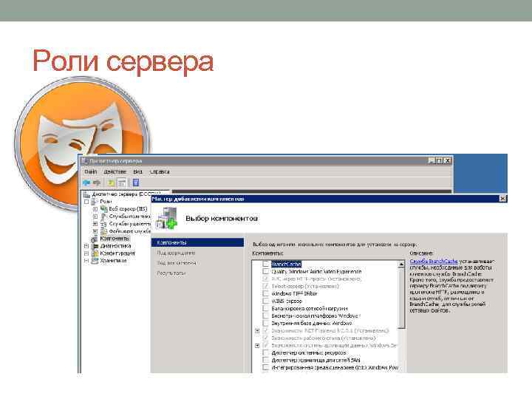This screenshot has height=399, width=532.
Task: Open the Справка menu
Action: (x=160, y=171)
